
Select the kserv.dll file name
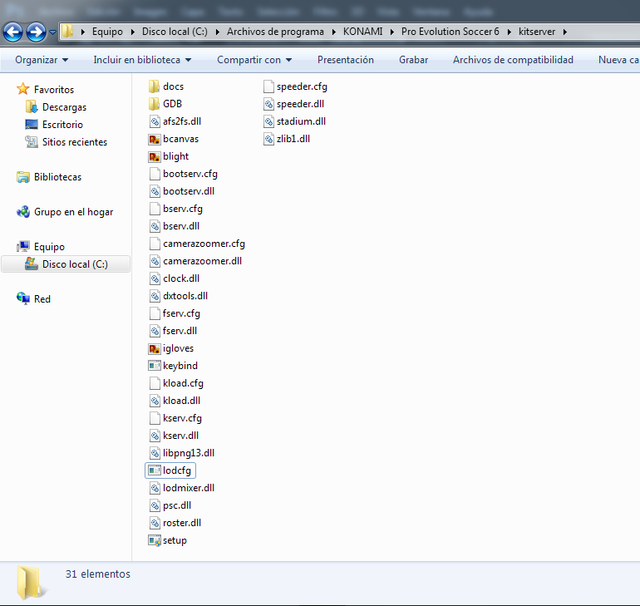click(x=180, y=436)
